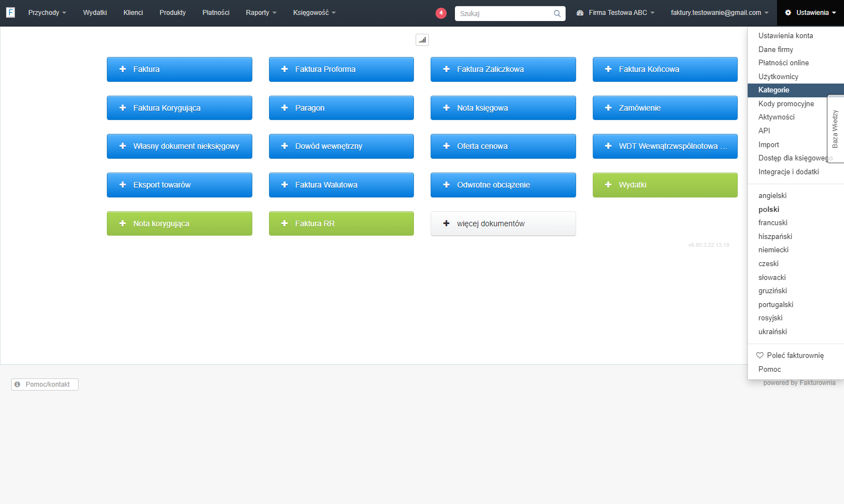The width and height of the screenshot is (844, 504).
Task: Expand the Przychody dropdown menu
Action: tap(47, 13)
